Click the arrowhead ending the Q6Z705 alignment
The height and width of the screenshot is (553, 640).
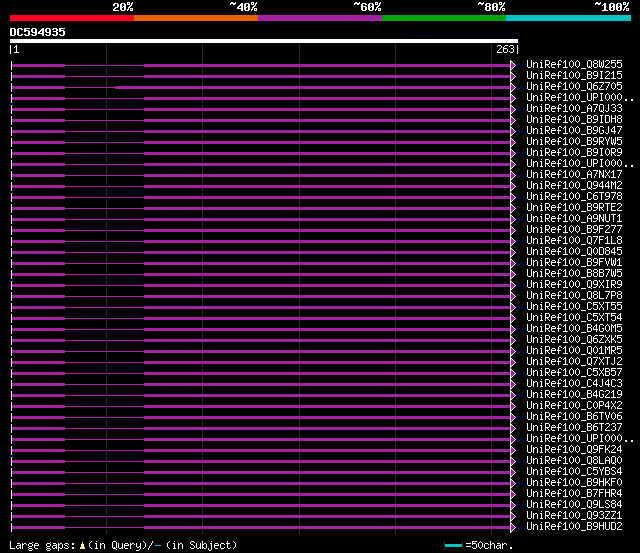(x=513, y=87)
